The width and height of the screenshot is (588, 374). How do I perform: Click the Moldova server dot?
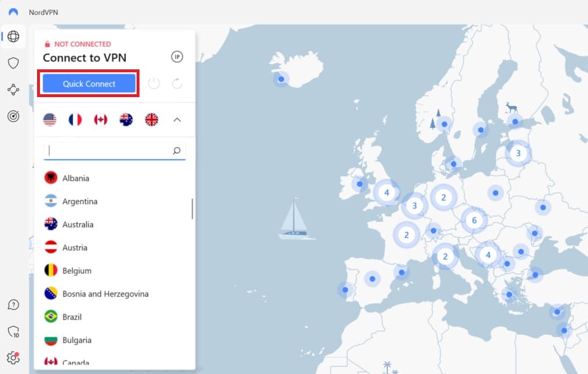point(535,233)
